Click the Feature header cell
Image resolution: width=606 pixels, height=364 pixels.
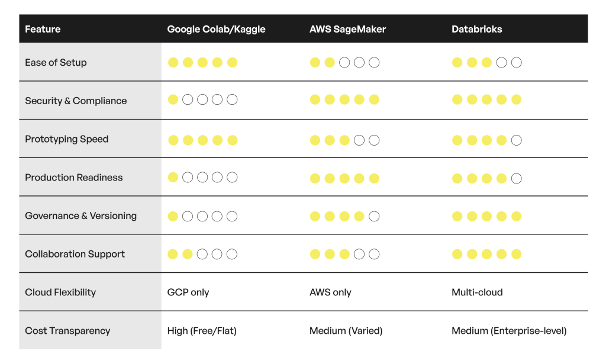coord(43,29)
